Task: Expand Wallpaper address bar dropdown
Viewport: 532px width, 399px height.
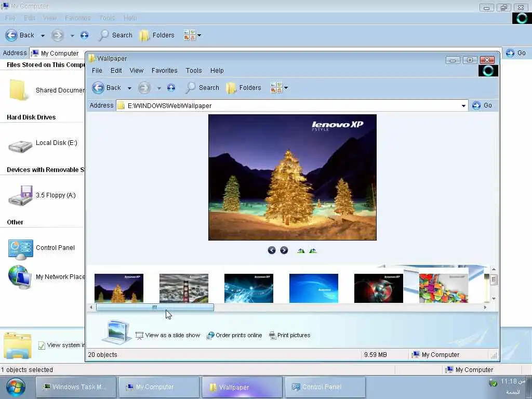Action: click(x=463, y=106)
